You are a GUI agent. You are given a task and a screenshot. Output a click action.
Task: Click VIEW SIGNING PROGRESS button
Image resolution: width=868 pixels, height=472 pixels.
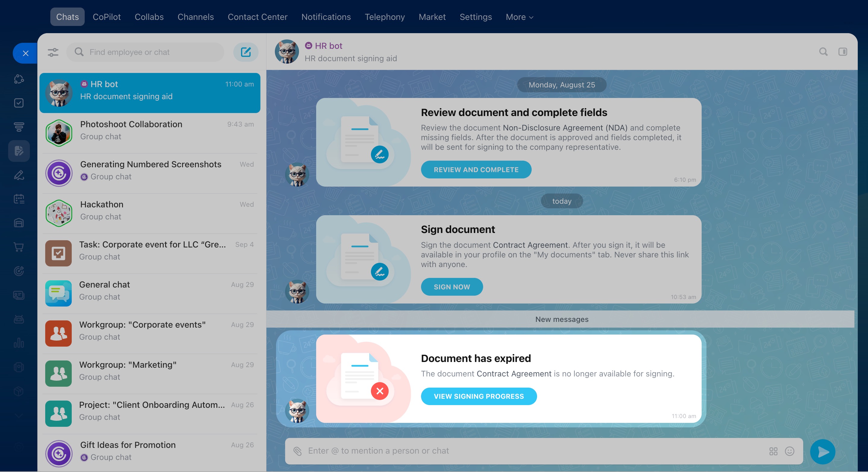point(479,396)
